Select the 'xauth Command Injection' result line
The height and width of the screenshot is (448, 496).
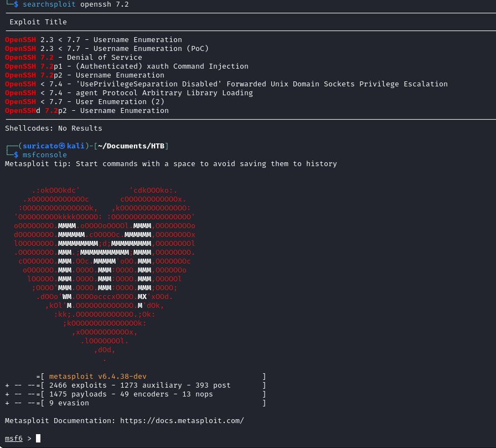127,66
